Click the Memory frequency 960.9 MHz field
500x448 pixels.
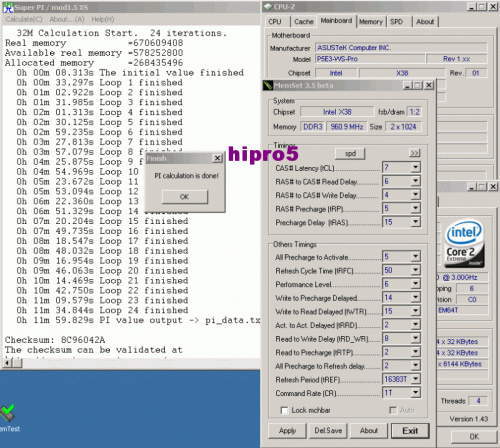click(x=347, y=127)
